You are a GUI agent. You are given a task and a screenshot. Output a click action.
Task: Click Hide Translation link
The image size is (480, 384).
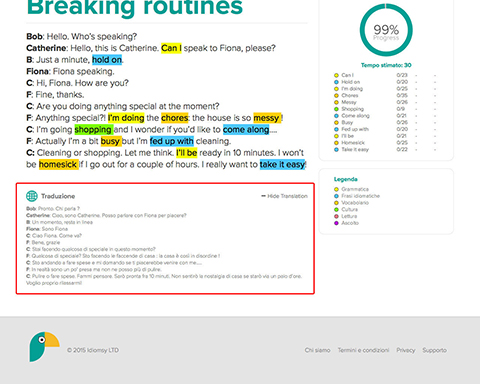(x=284, y=196)
